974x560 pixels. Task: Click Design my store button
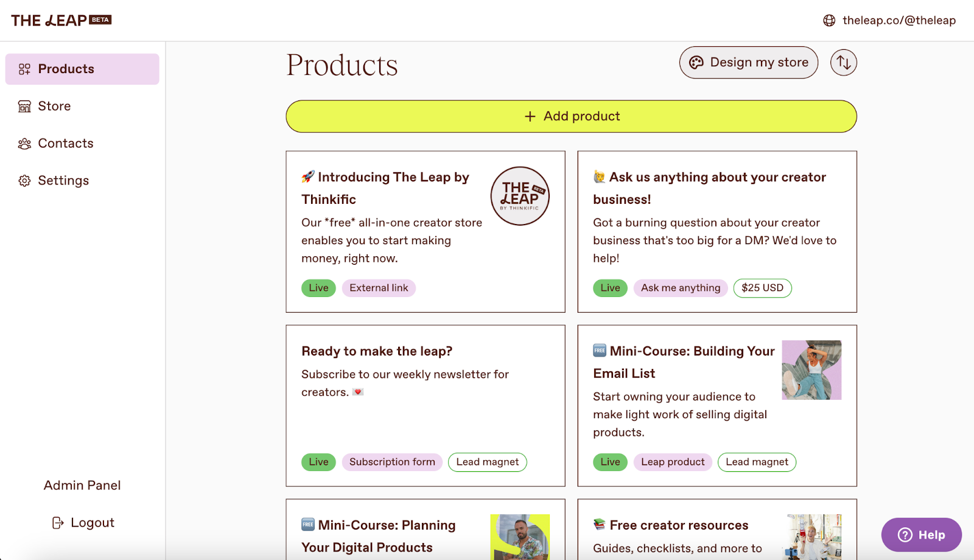point(749,63)
